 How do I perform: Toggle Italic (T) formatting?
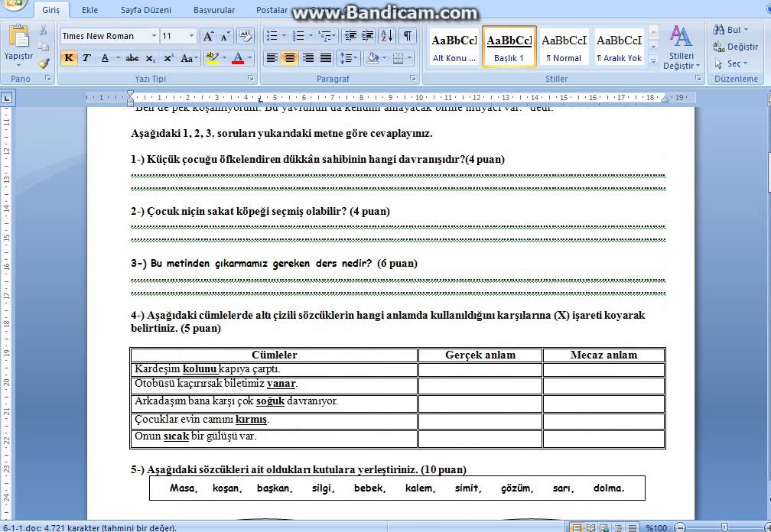coord(86,58)
